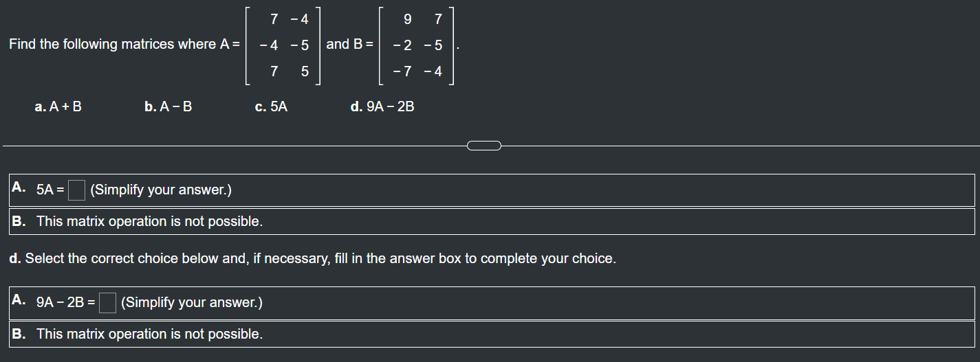Click the 'c. 5A' part label
The height and width of the screenshot is (362, 980).
pyautogui.click(x=271, y=106)
